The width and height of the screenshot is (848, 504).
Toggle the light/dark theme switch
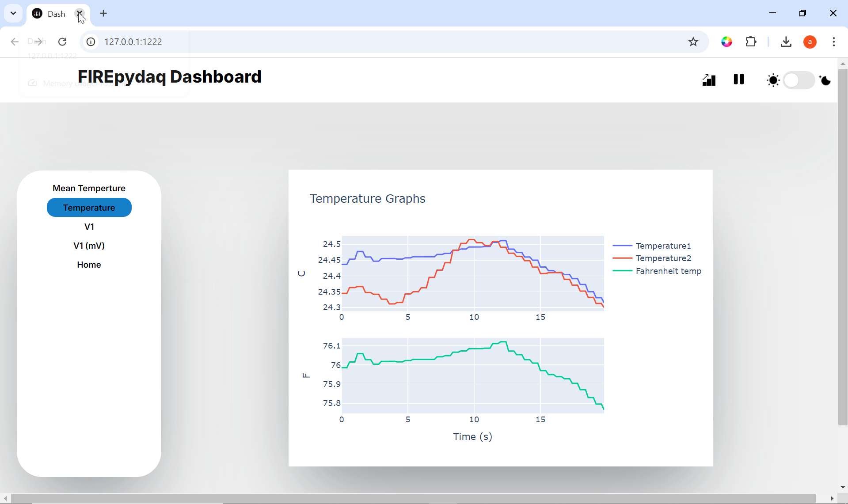799,80
